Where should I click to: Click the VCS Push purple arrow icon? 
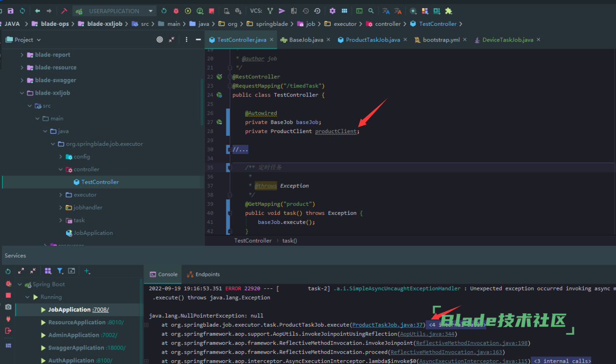tap(282, 11)
